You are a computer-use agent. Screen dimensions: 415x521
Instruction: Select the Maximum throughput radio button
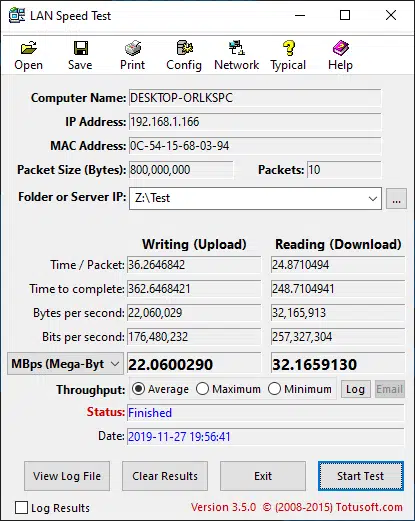coord(202,389)
